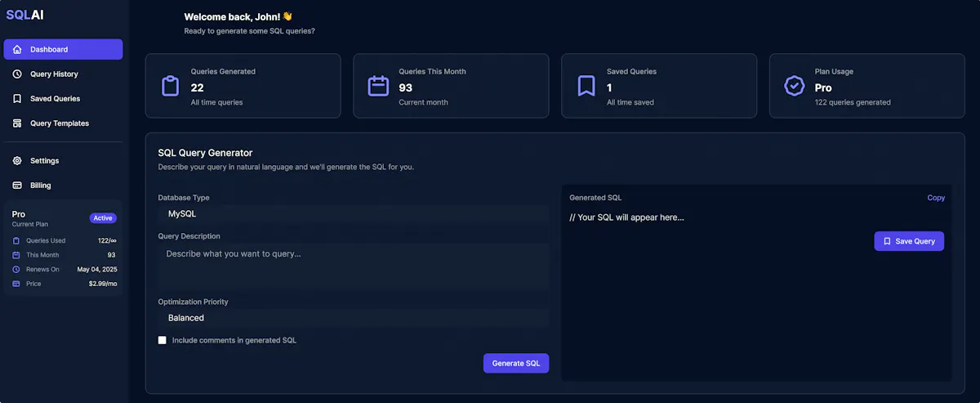
Task: Focus the Query Description text area
Action: tap(354, 266)
